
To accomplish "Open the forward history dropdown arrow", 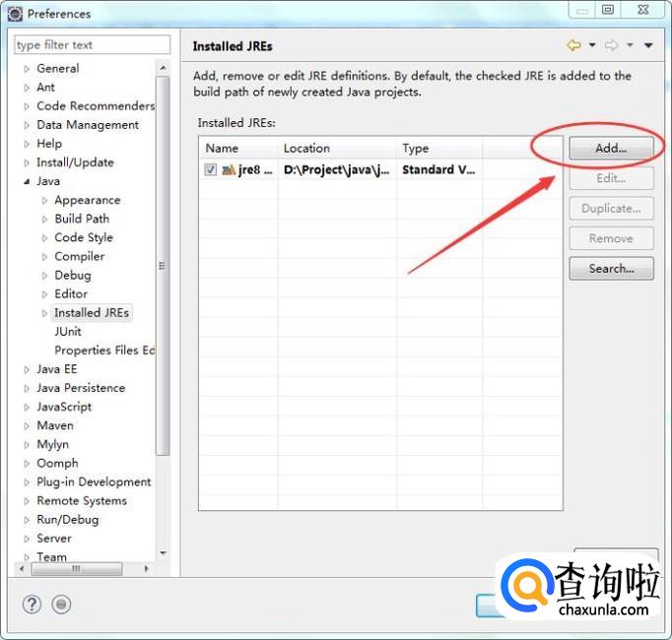I will [x=630, y=44].
